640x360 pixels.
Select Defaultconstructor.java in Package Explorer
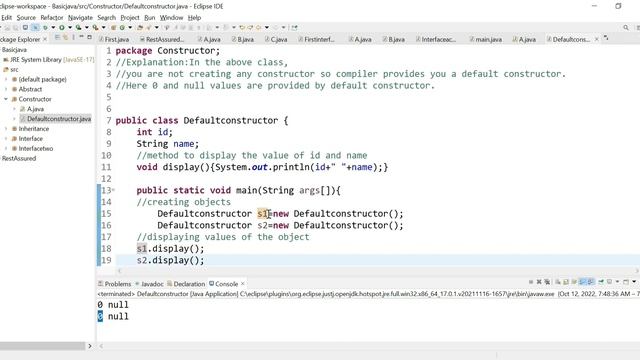coord(55,119)
